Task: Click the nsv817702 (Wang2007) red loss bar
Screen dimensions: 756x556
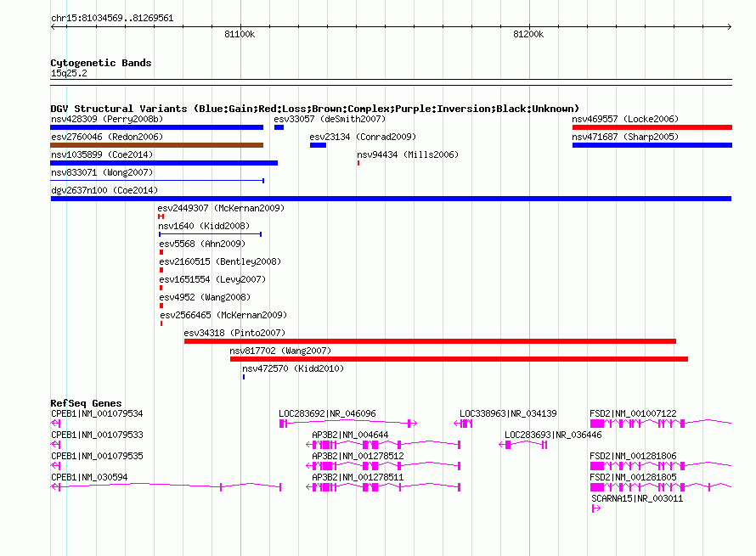Action: (x=459, y=359)
